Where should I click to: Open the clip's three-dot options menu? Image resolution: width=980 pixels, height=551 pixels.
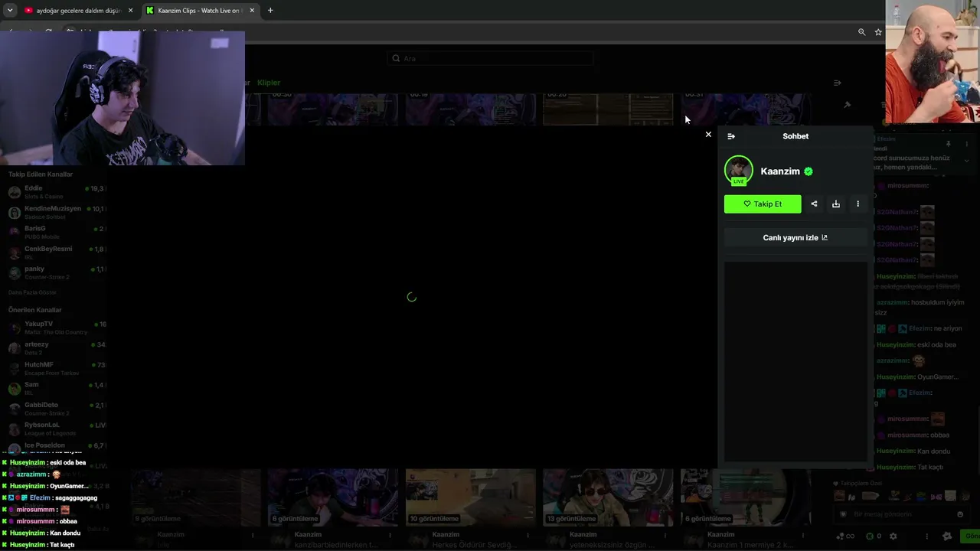pyautogui.click(x=857, y=204)
